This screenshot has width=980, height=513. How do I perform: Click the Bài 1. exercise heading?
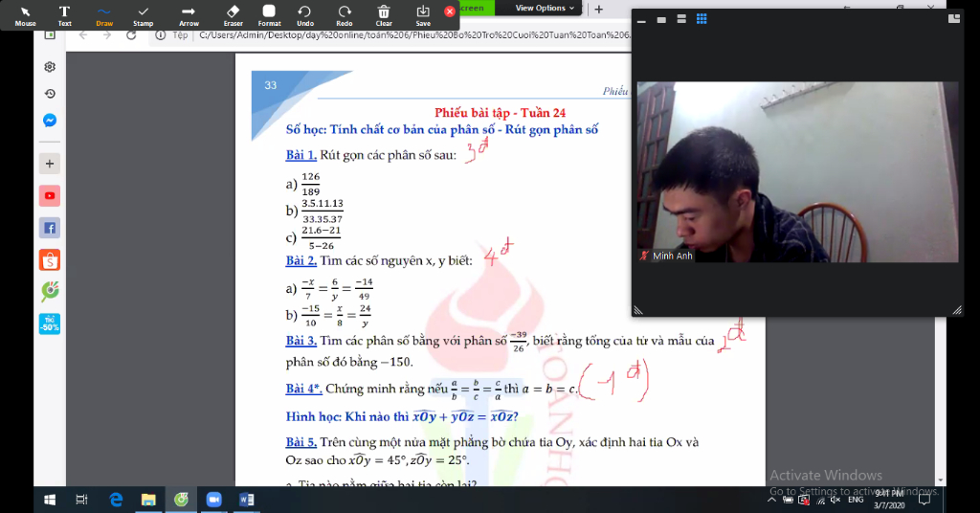(301, 155)
